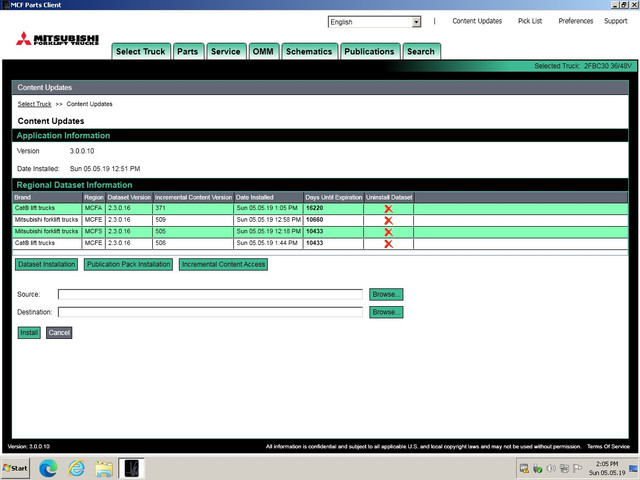
Task: Open the Publications tab
Action: point(369,51)
